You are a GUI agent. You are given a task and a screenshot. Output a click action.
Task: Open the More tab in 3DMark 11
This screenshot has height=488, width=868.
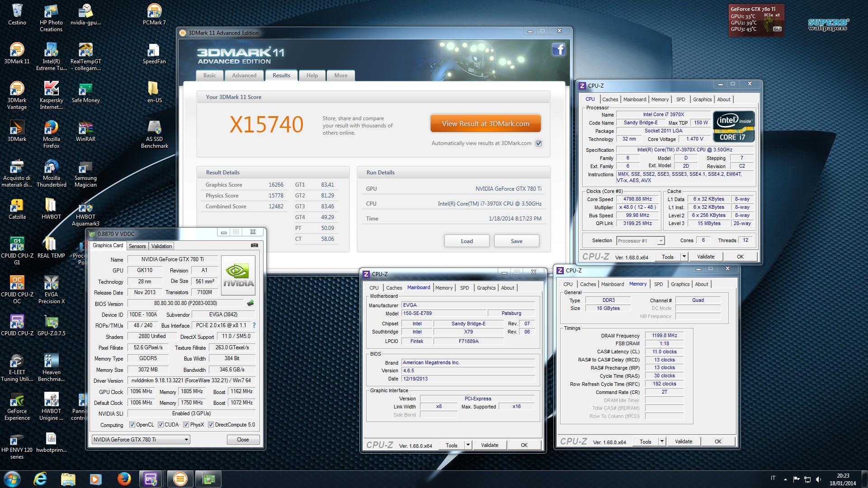click(341, 75)
